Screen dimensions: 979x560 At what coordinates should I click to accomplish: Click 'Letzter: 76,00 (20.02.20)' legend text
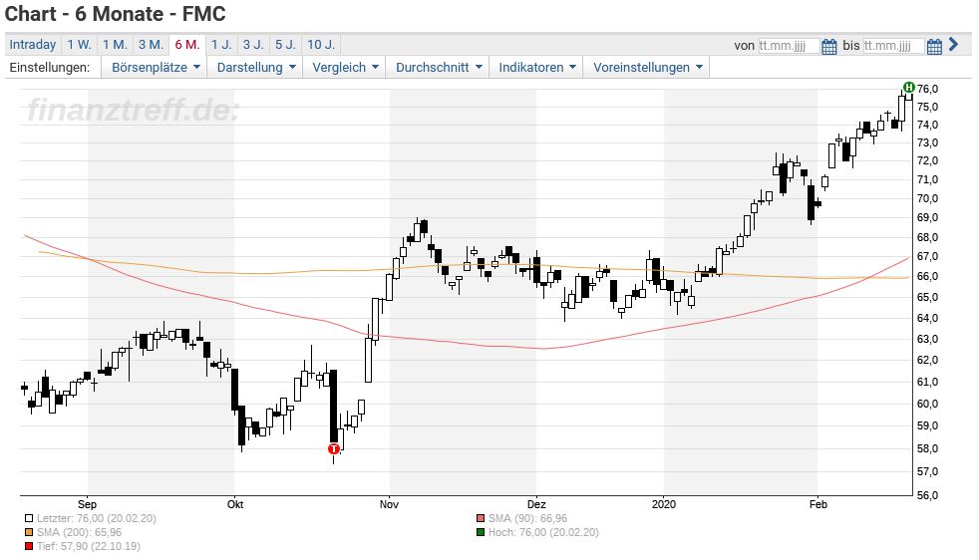click(x=96, y=518)
